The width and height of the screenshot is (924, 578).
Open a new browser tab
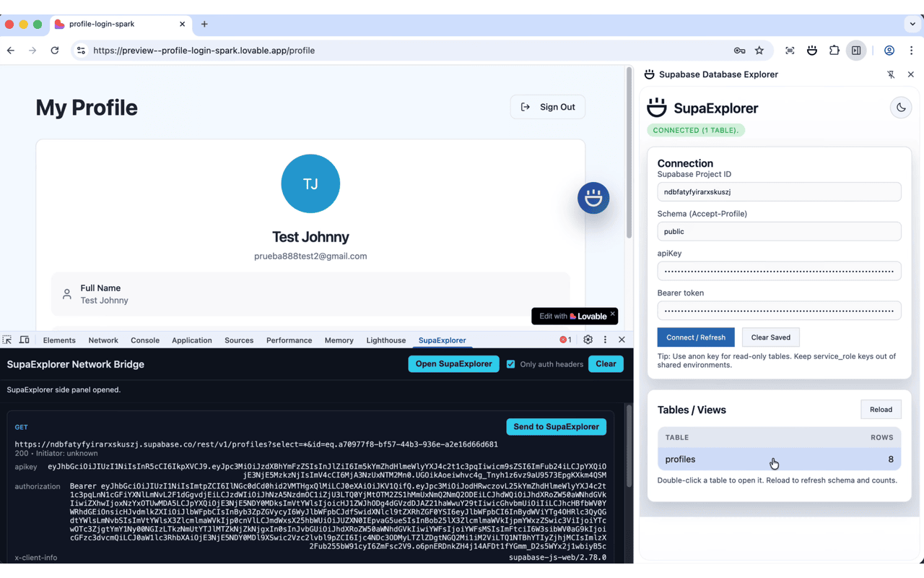pos(204,24)
